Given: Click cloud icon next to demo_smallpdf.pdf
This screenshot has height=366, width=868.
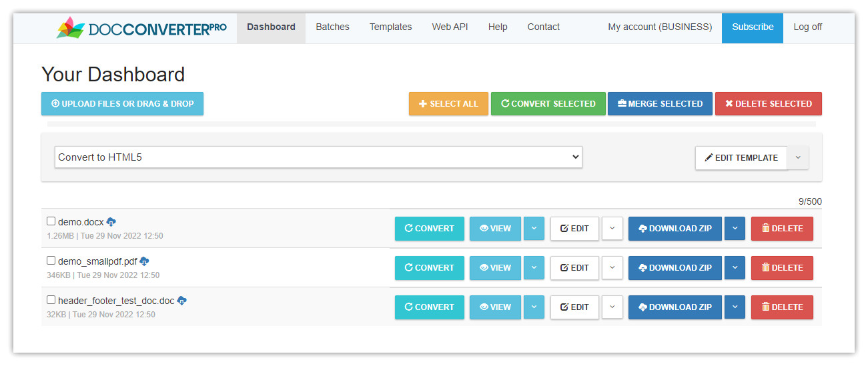Looking at the screenshot, I should (144, 261).
